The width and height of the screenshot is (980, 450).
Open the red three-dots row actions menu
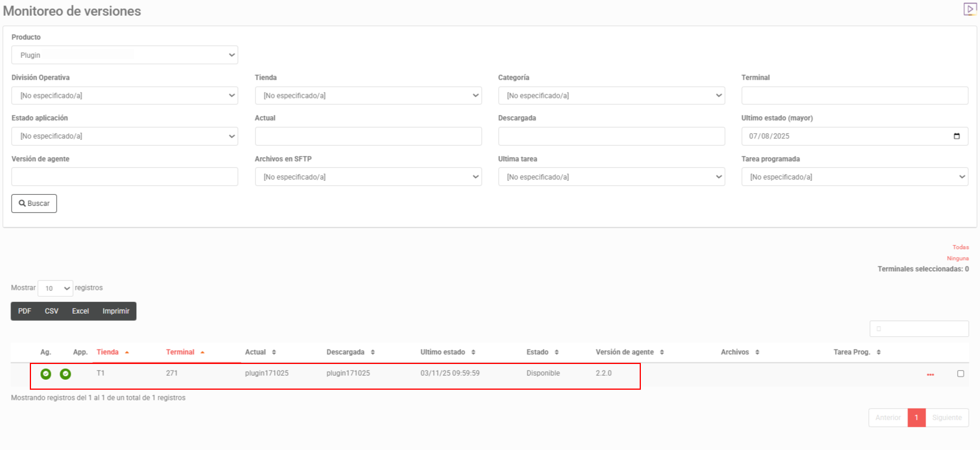pyautogui.click(x=930, y=375)
